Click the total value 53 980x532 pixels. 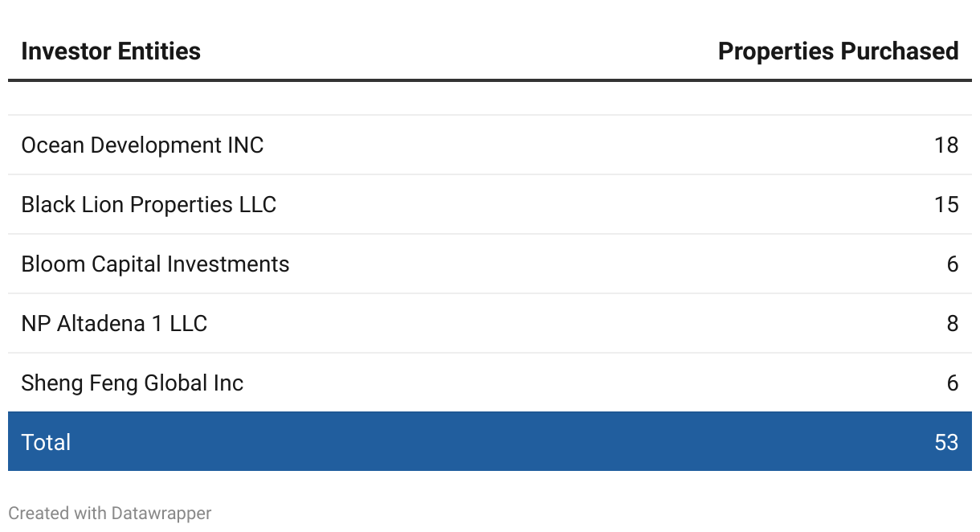point(946,442)
